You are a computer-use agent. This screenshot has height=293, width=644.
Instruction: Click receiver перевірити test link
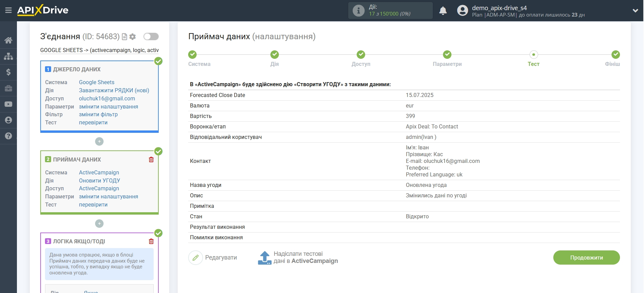[93, 204]
